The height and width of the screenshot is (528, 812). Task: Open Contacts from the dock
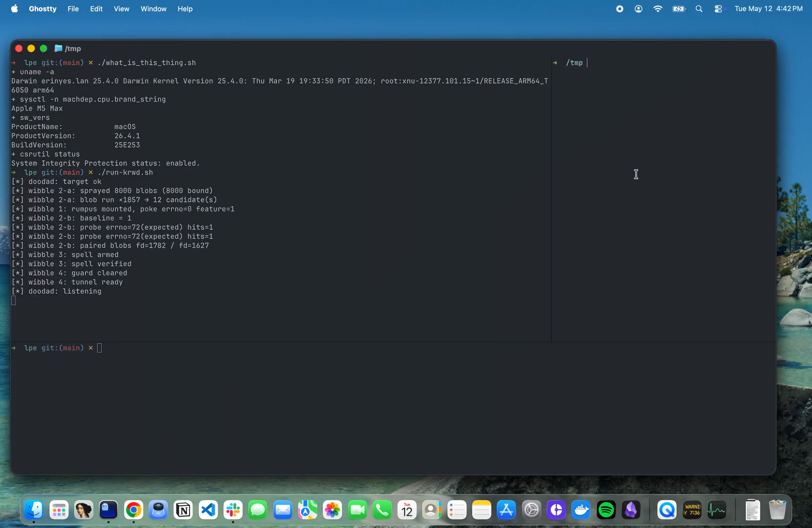pos(432,510)
